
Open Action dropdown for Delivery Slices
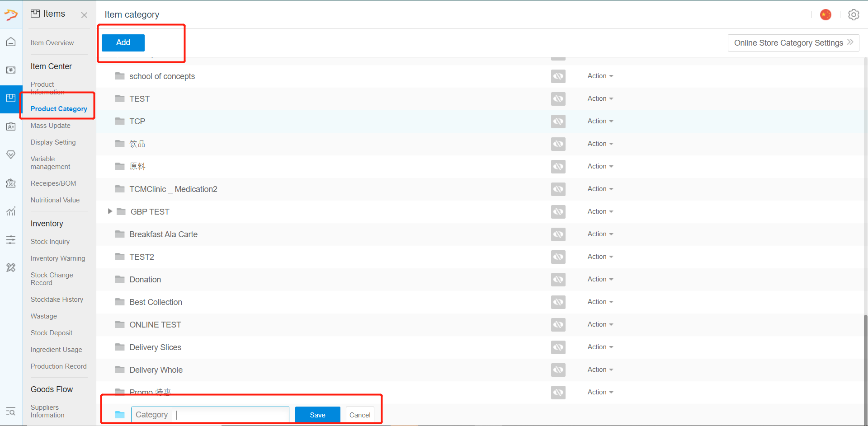pos(600,347)
